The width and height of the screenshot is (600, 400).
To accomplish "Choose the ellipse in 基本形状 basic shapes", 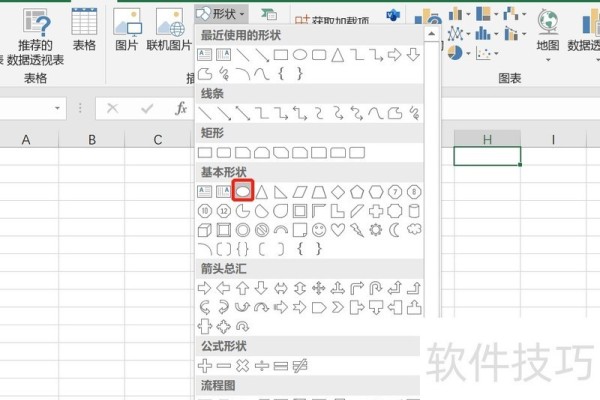I will tap(243, 191).
